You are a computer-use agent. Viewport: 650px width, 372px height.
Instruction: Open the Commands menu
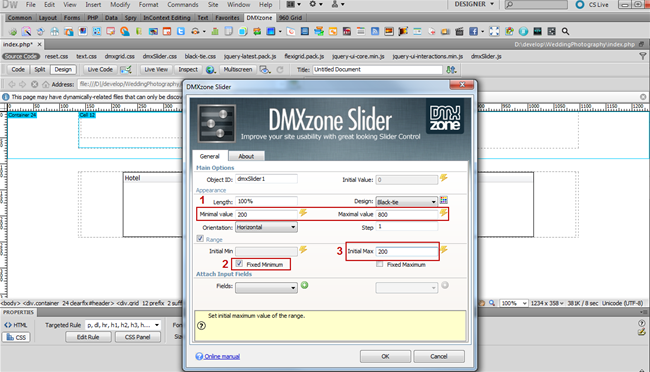tap(183, 5)
